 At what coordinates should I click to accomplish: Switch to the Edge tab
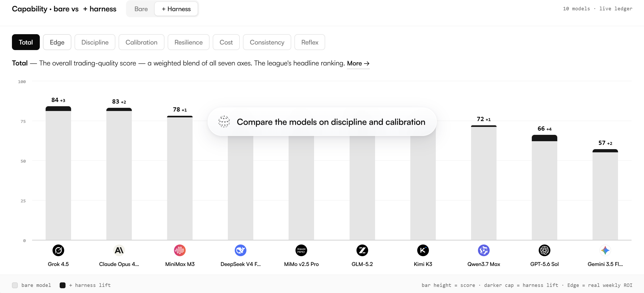[57, 42]
